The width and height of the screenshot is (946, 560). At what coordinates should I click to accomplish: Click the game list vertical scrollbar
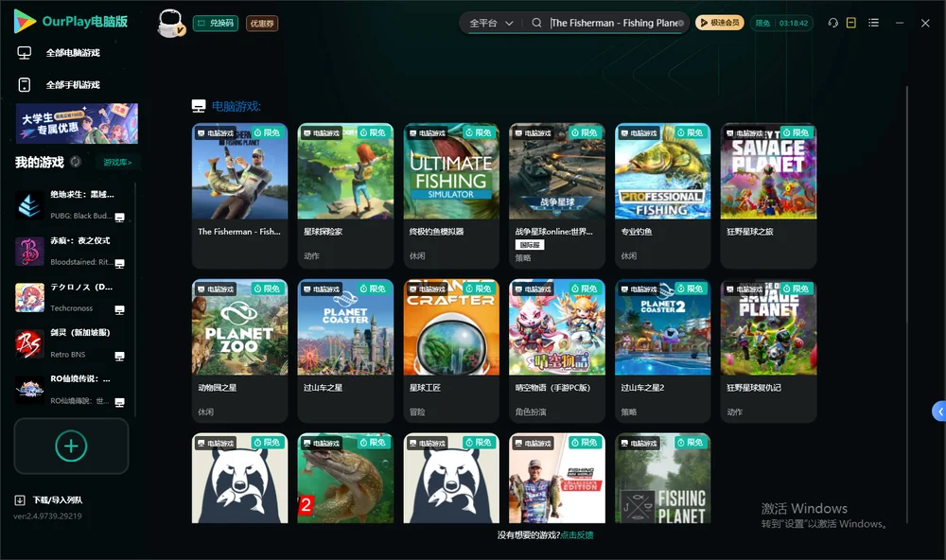click(907, 305)
